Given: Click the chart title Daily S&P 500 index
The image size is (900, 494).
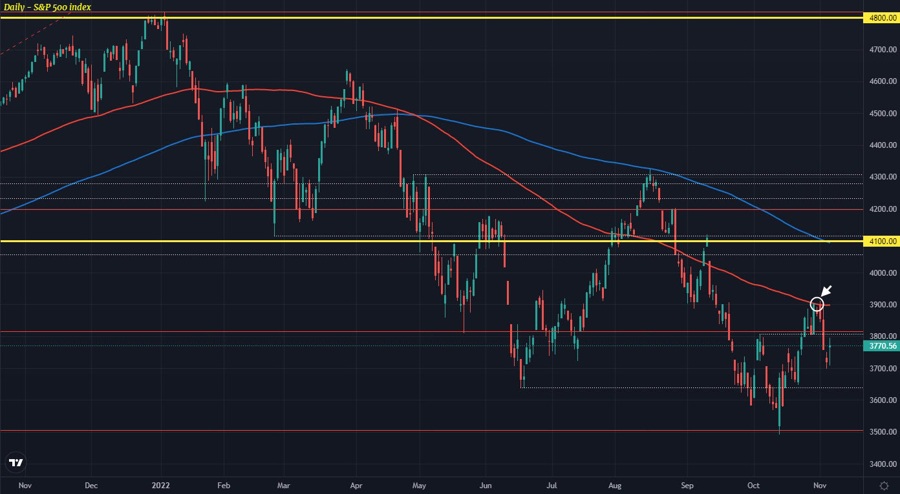Looking at the screenshot, I should coord(47,7).
